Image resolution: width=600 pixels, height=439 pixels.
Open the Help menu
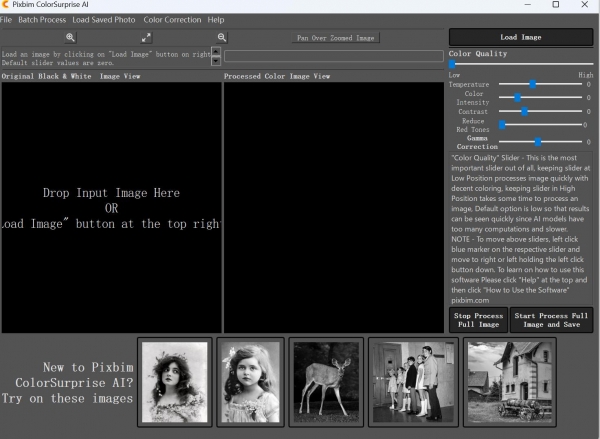point(216,20)
